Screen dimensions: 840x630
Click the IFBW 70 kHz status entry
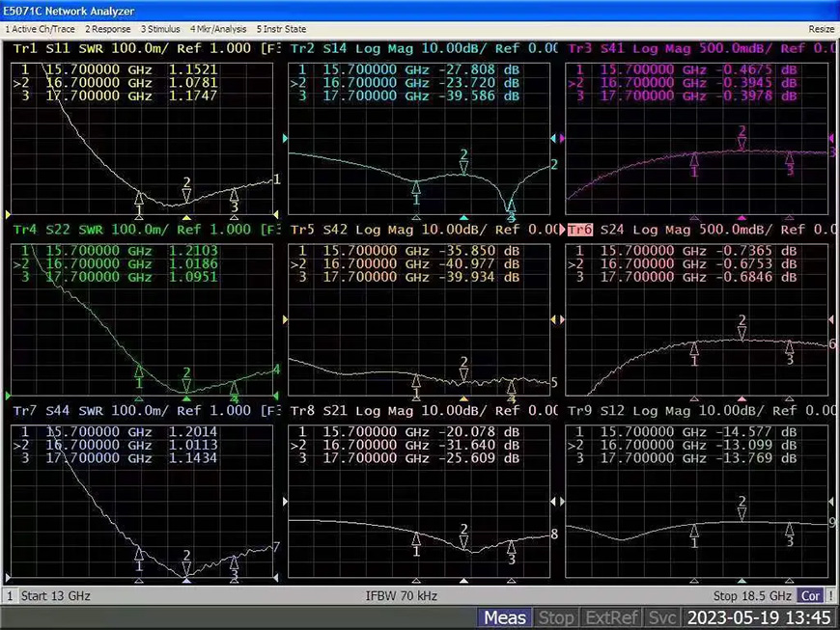point(402,595)
